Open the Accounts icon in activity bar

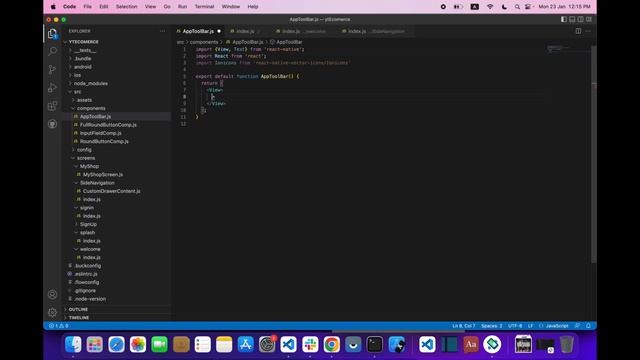(52, 294)
